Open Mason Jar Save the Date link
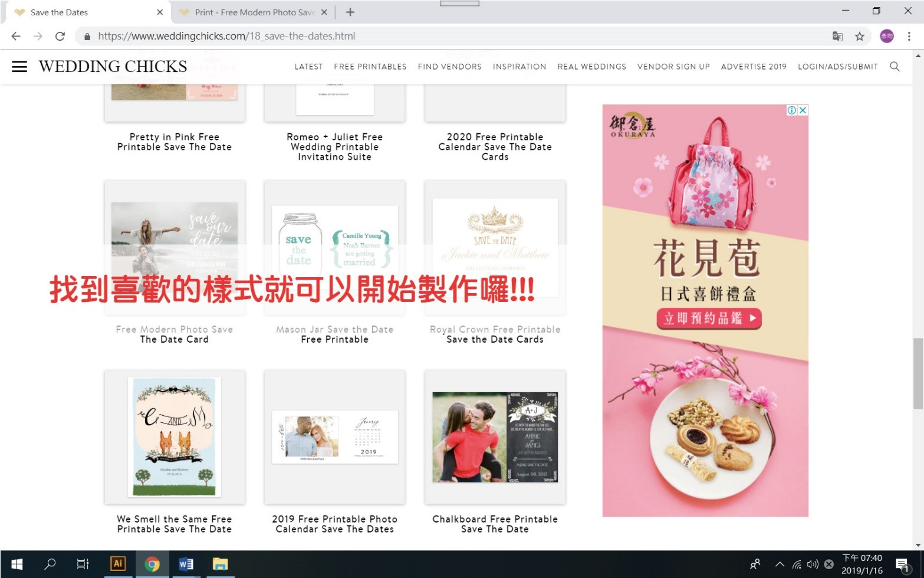The height and width of the screenshot is (578, 924). (335, 334)
